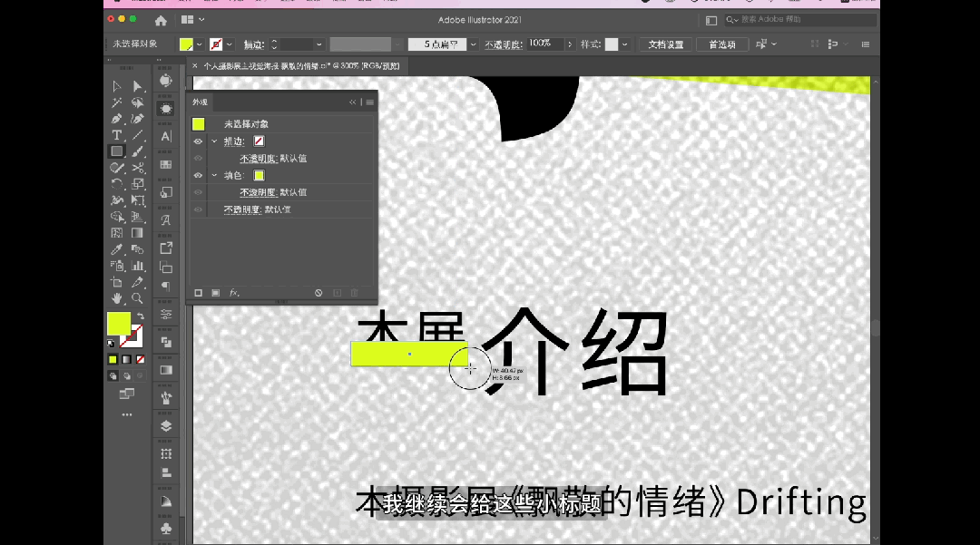
Task: Select the Scale tool
Action: pos(138,184)
